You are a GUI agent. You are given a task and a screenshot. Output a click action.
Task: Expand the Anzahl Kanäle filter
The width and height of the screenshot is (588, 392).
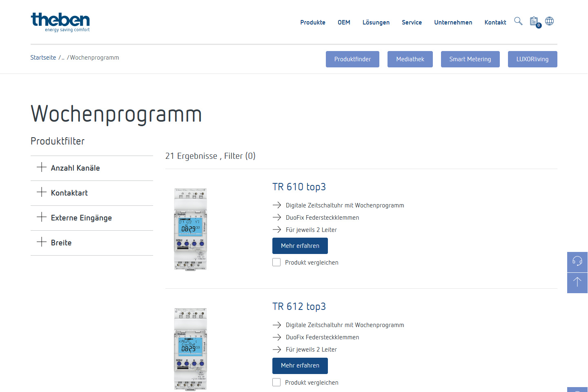pos(92,168)
